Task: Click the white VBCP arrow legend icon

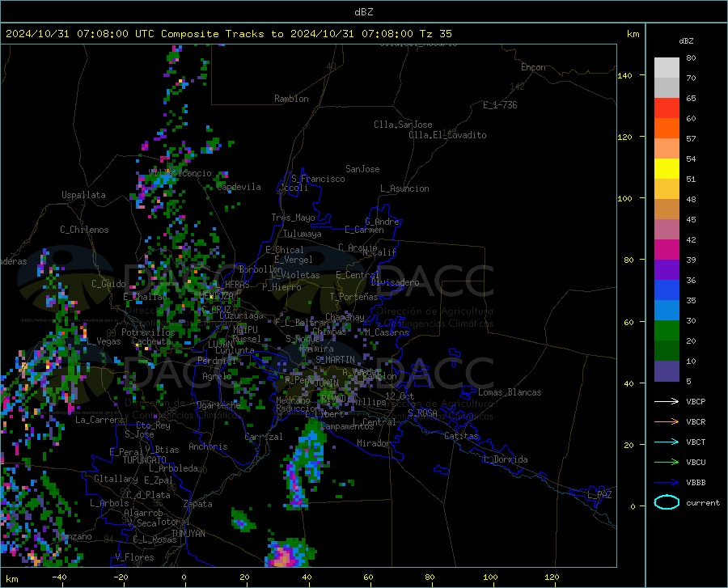Action: coord(667,401)
